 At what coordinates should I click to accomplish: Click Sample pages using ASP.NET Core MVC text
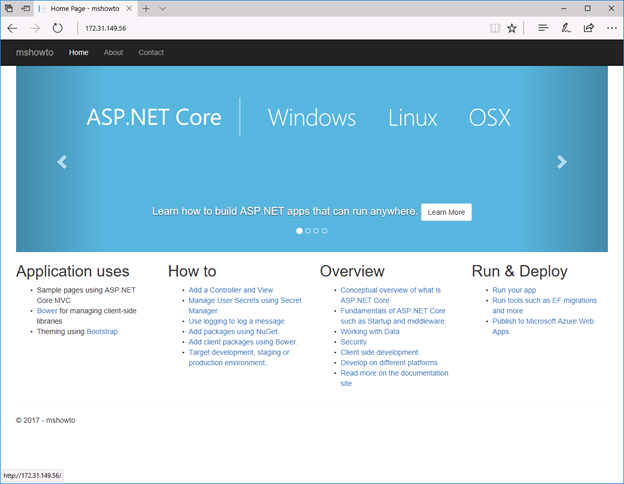click(86, 295)
